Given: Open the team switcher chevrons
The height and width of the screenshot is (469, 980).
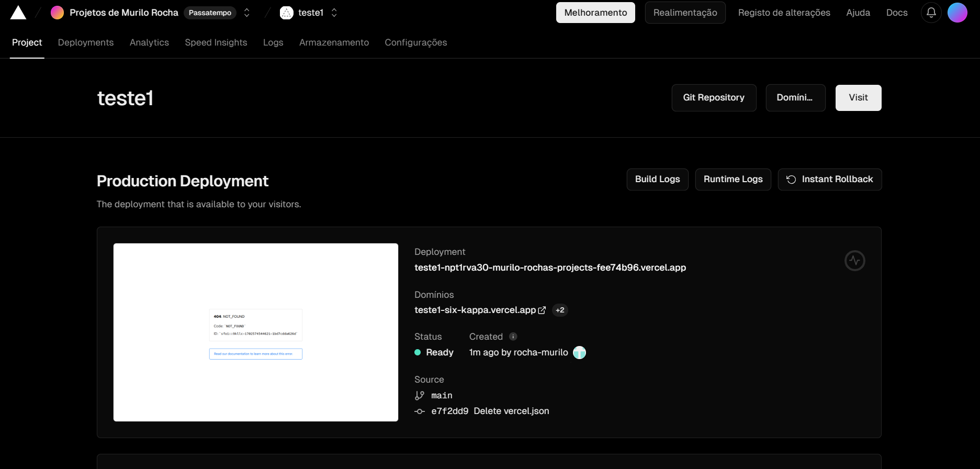Looking at the screenshot, I should point(247,13).
